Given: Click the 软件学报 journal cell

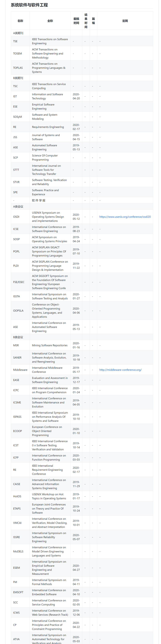Looking at the screenshot, I should coord(39,200).
